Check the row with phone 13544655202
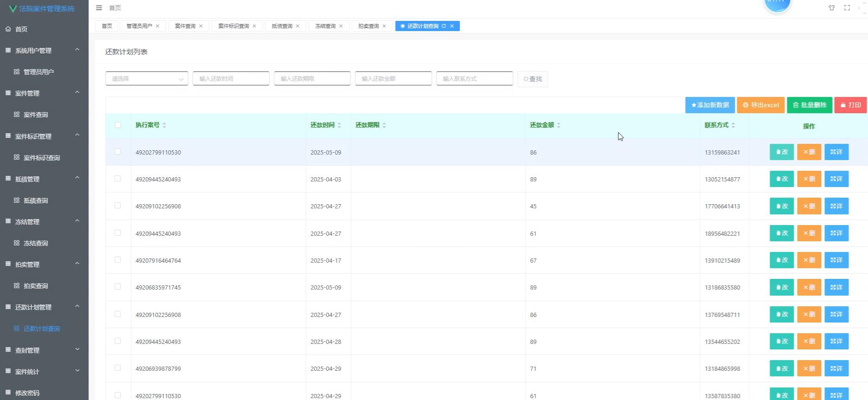Viewport: 868px width, 400px height. (117, 341)
